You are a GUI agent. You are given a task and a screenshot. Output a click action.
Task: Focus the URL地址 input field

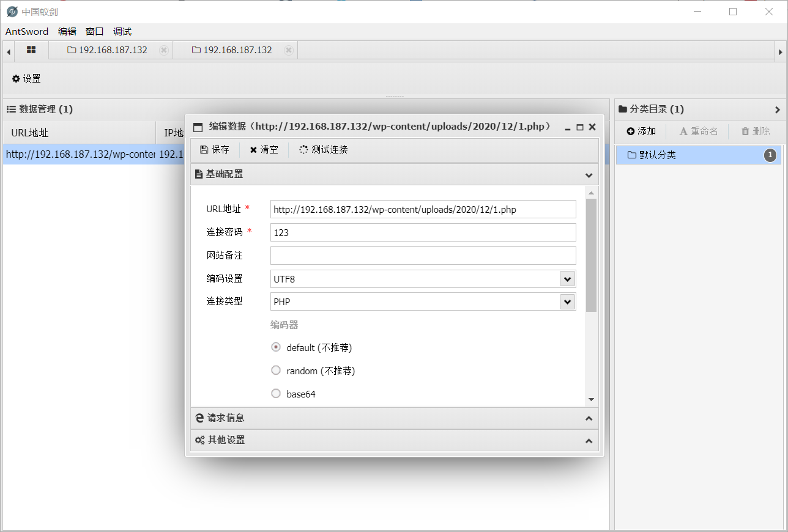[x=423, y=209]
